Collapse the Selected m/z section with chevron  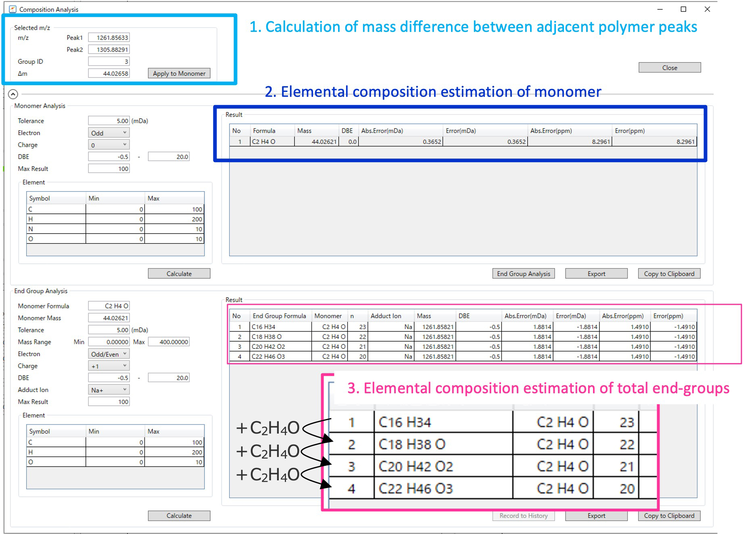[13, 94]
